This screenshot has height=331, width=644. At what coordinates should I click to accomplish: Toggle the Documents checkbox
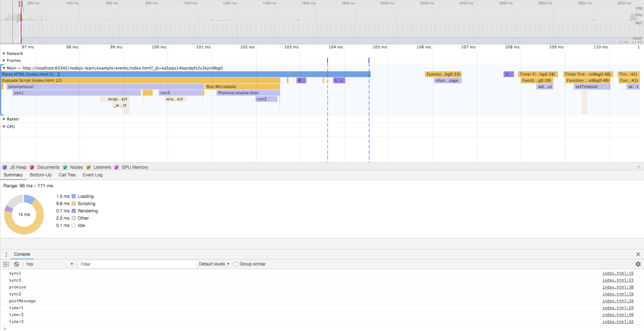[x=32, y=167]
